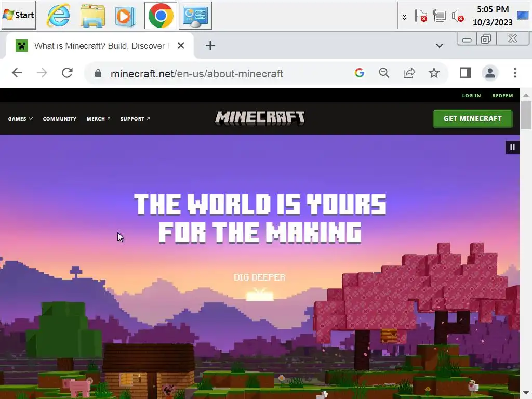Viewport: 532px width, 399px height.
Task: Toggle the Chrome side panel
Action: coord(465,73)
